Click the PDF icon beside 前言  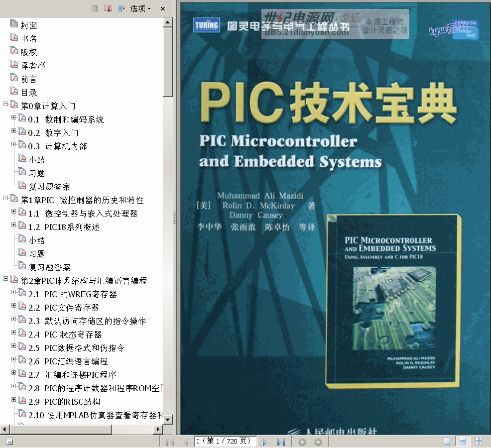(14, 77)
